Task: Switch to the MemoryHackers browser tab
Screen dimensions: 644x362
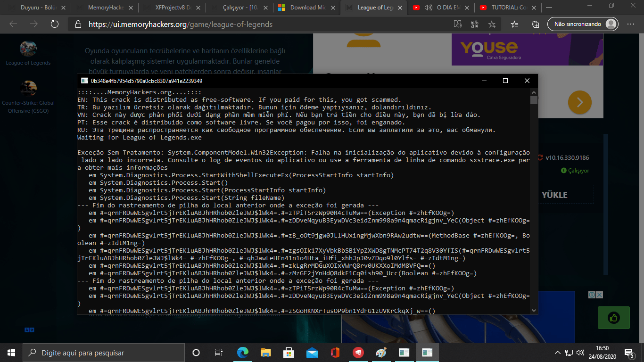Action: (x=106, y=8)
